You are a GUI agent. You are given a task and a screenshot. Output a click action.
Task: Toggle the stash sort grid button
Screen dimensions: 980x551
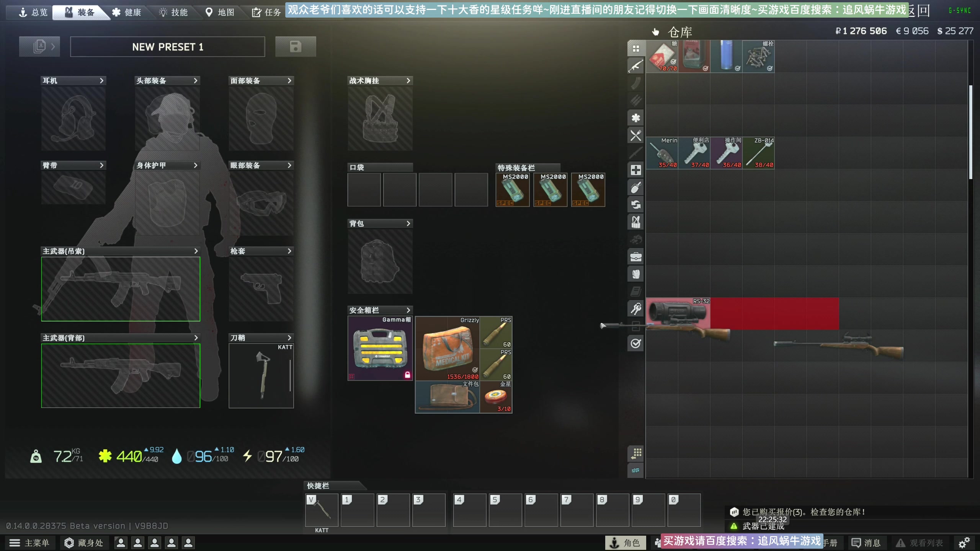click(x=635, y=453)
